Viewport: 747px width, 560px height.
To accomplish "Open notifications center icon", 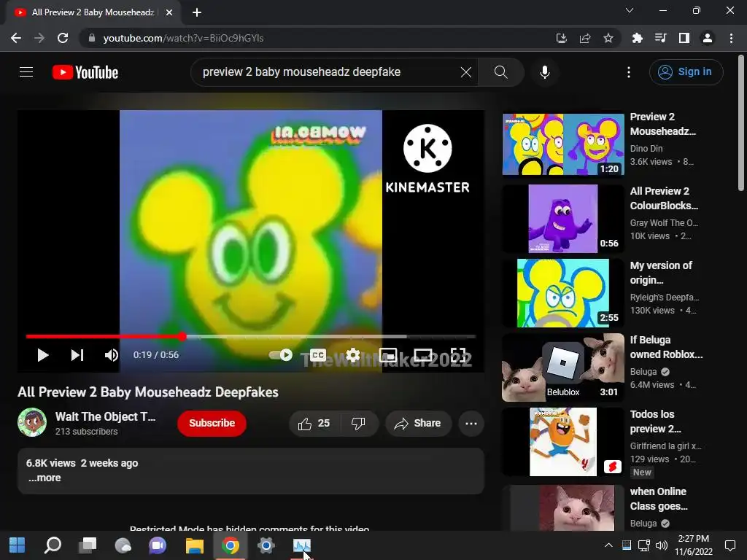I will 729,545.
